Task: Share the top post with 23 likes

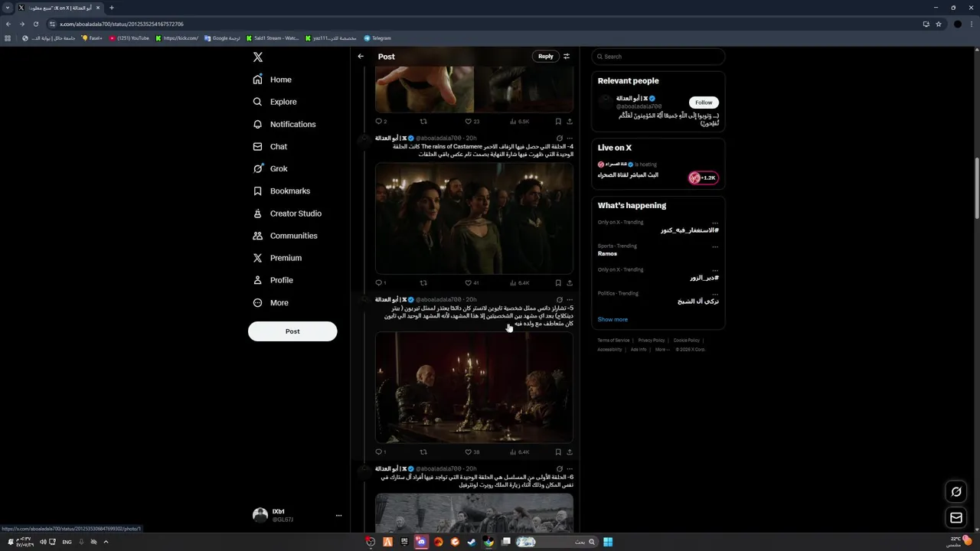Action: [x=569, y=121]
